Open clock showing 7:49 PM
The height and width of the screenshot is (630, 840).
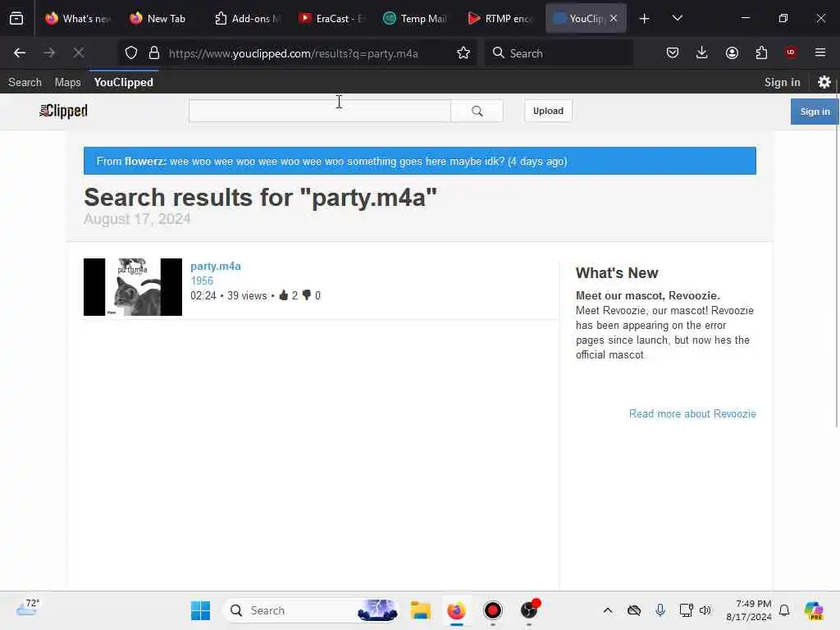(x=749, y=610)
